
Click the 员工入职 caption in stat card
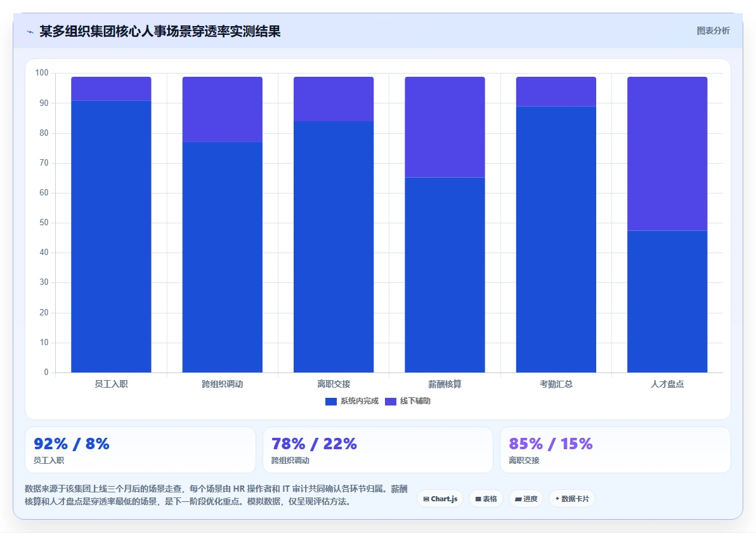point(49,461)
